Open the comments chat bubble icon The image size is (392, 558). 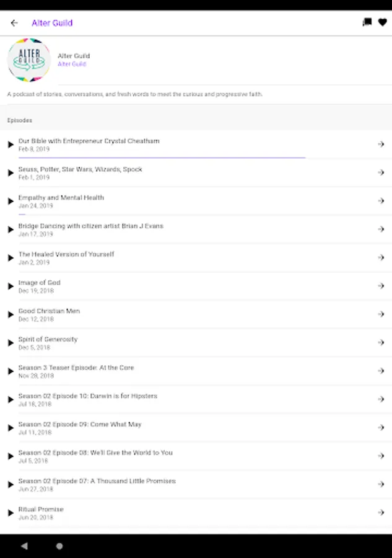click(x=367, y=22)
